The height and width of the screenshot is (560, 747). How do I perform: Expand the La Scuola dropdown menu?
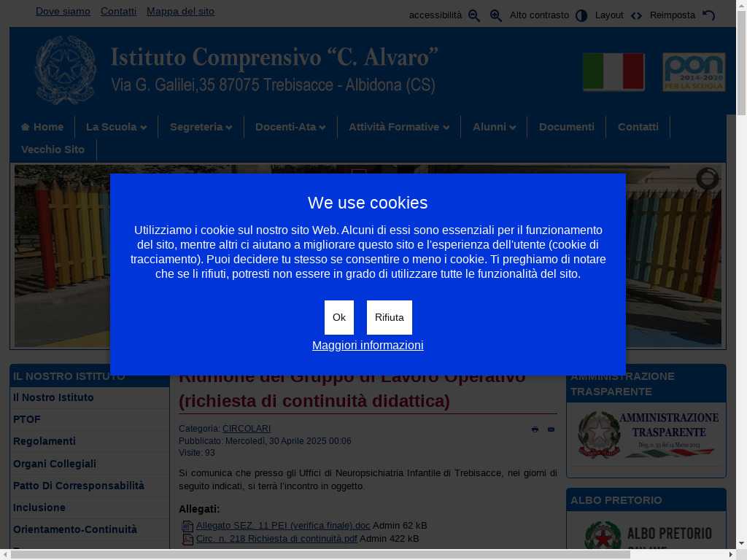(116, 127)
